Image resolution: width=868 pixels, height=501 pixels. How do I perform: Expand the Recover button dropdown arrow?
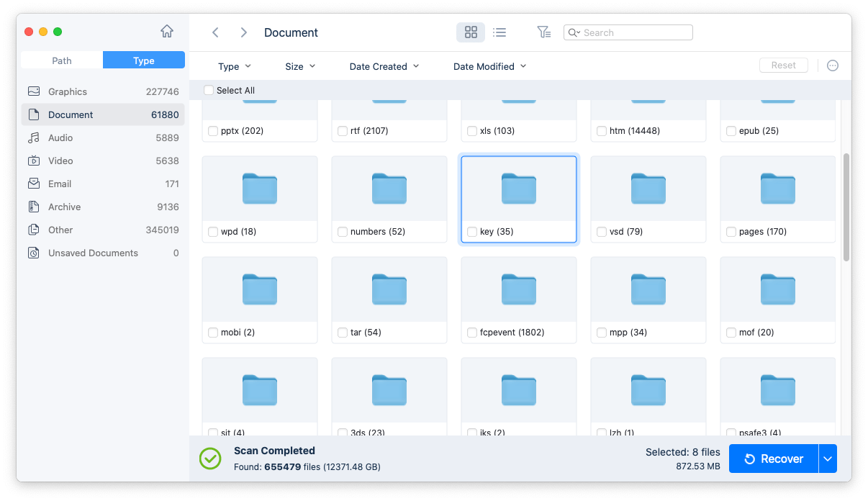[826, 459]
